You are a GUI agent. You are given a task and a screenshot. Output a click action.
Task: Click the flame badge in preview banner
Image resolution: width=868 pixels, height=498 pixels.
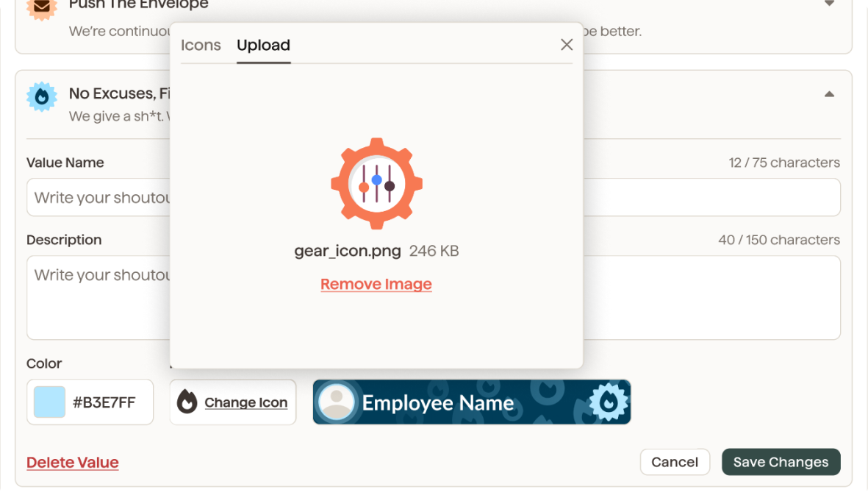(609, 402)
